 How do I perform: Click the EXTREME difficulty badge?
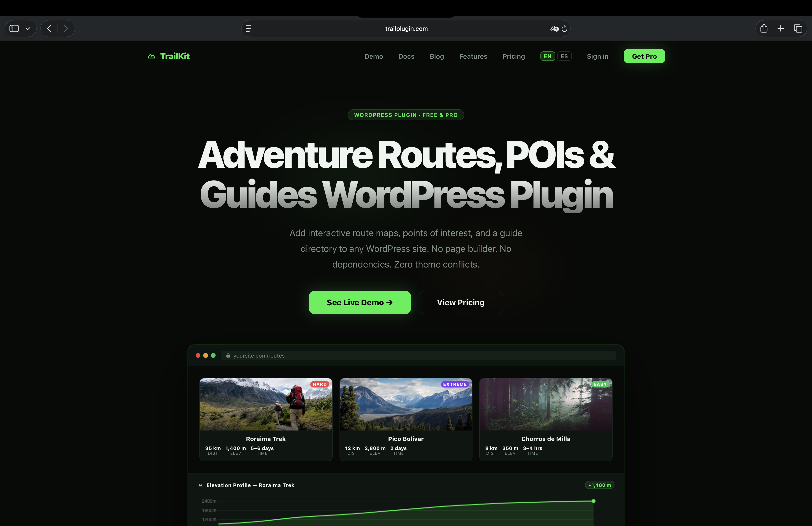pyautogui.click(x=455, y=384)
